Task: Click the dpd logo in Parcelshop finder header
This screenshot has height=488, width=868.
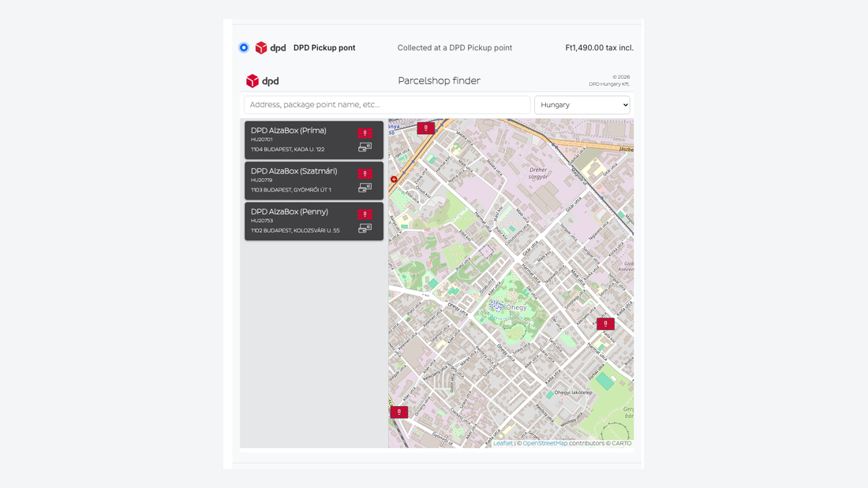Action: (x=263, y=80)
